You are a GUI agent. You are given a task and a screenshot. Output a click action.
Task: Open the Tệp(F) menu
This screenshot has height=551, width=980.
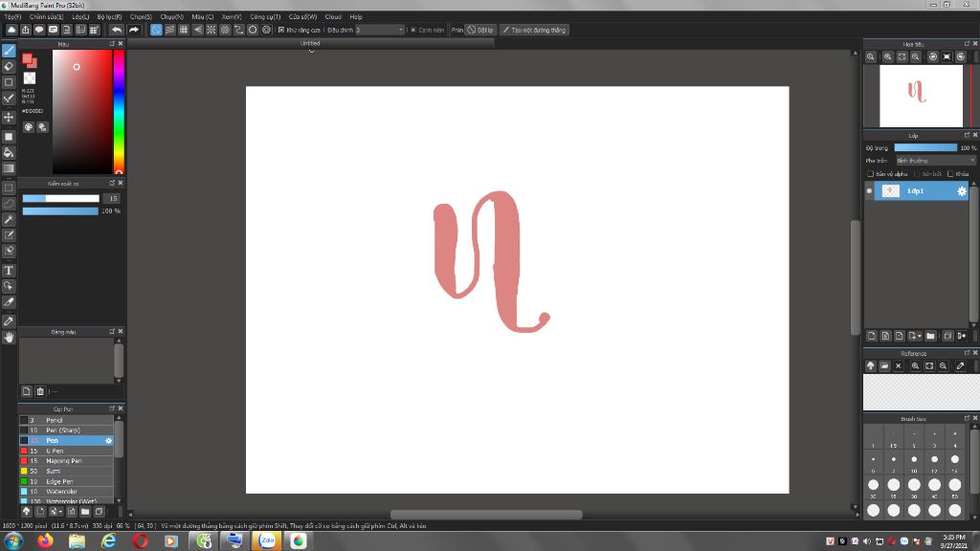pyautogui.click(x=12, y=17)
